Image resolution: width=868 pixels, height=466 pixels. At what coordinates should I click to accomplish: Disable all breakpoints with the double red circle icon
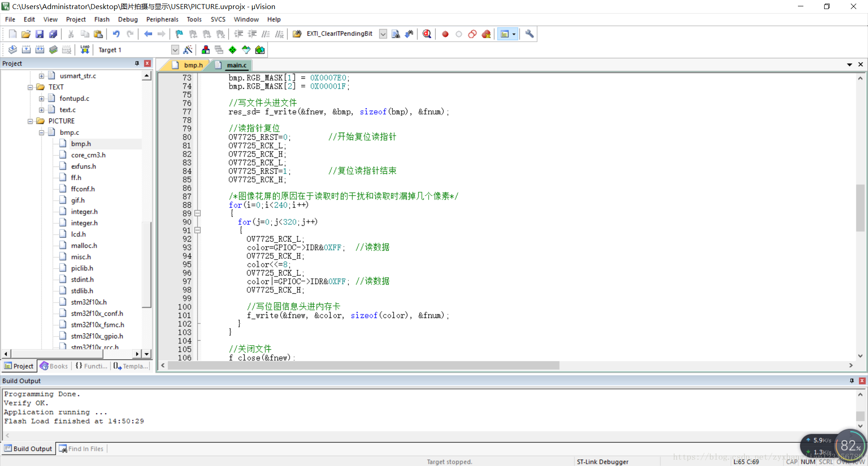pyautogui.click(x=472, y=34)
